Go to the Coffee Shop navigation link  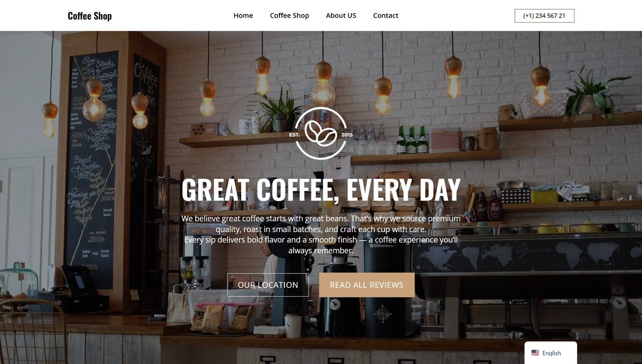coord(289,16)
